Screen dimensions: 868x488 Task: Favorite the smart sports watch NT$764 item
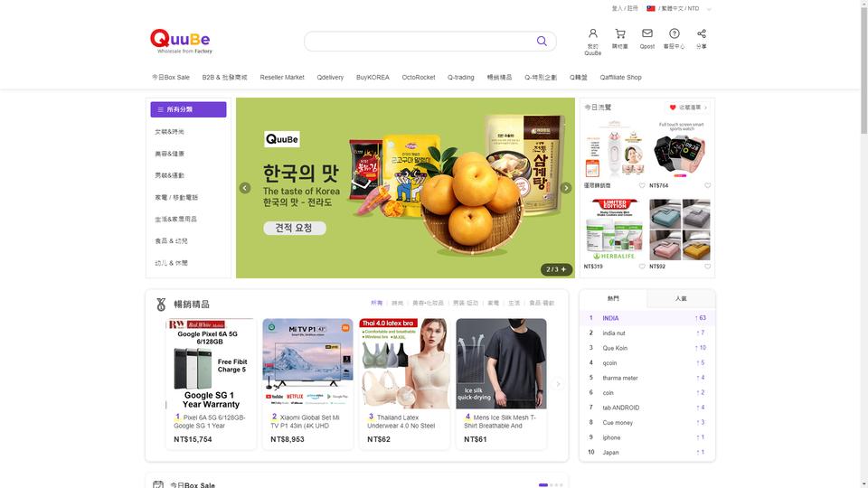pyautogui.click(x=707, y=185)
